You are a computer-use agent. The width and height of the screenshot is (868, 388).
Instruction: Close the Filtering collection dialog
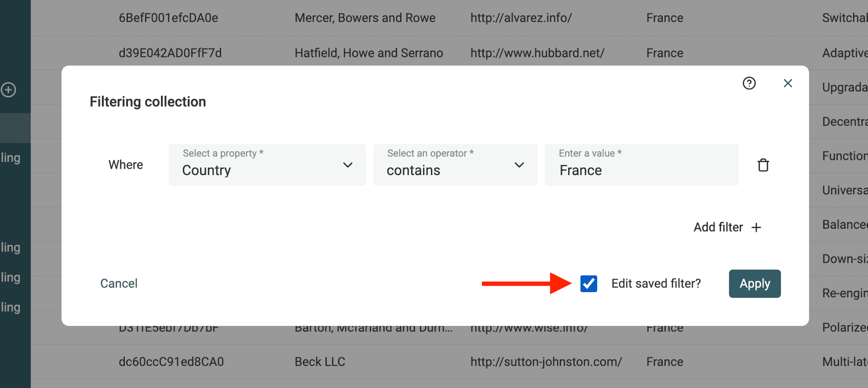788,83
